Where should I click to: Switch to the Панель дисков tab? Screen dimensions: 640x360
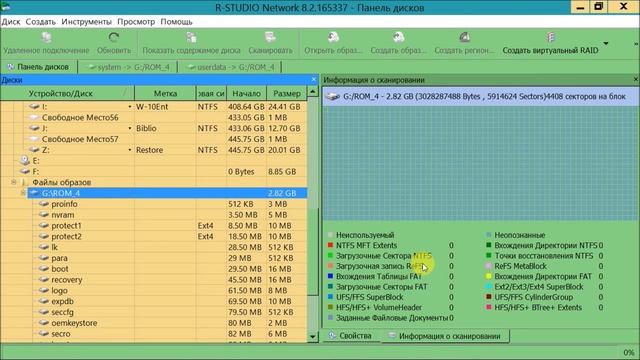[x=38, y=67]
